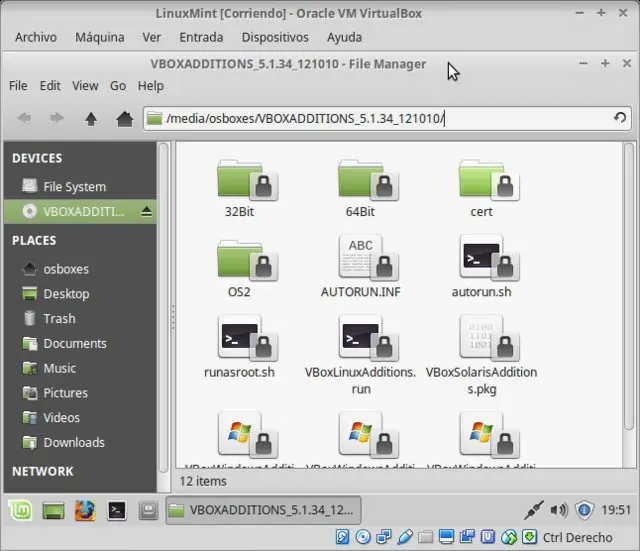Open Pictures in Places

[x=80, y=393]
